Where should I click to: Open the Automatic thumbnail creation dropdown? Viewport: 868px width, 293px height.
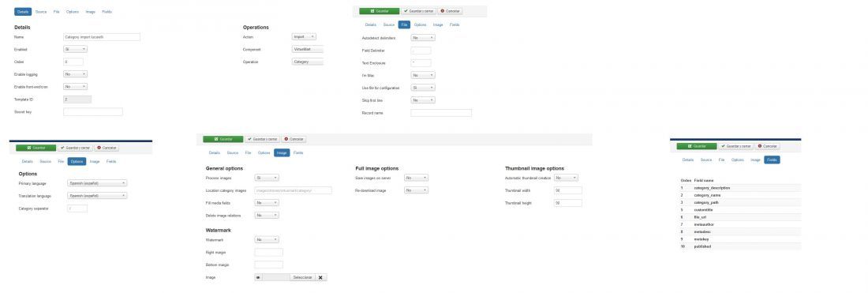(567, 178)
